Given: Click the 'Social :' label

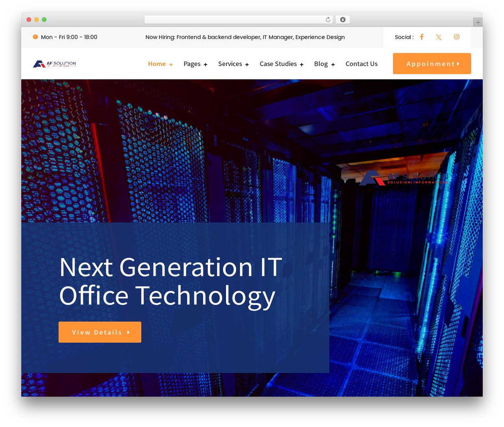Looking at the screenshot, I should [x=404, y=37].
